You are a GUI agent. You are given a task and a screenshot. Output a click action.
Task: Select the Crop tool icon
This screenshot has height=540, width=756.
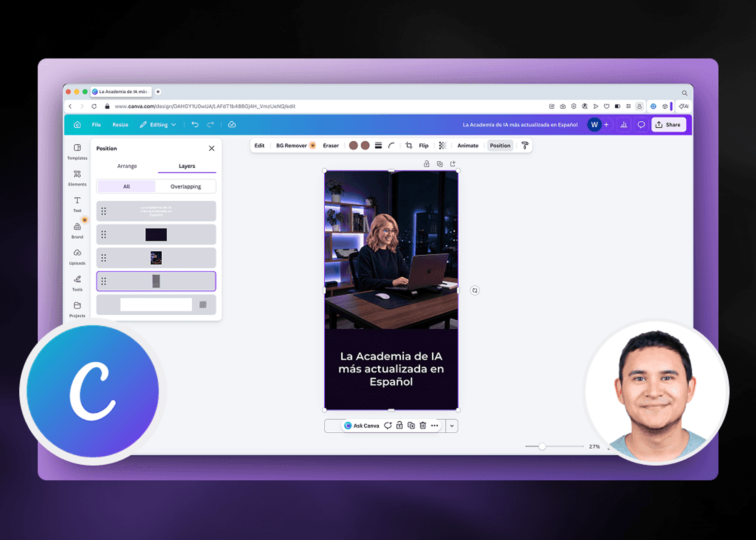point(409,145)
